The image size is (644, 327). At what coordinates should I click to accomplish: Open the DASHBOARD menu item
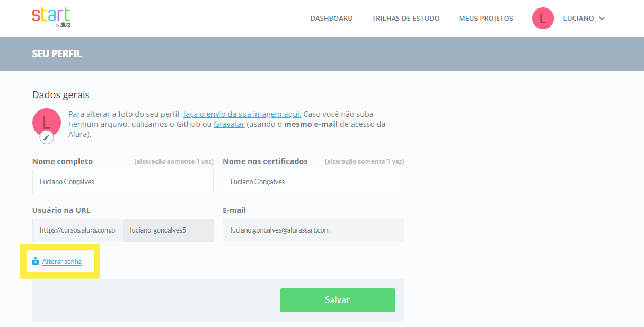[331, 19]
